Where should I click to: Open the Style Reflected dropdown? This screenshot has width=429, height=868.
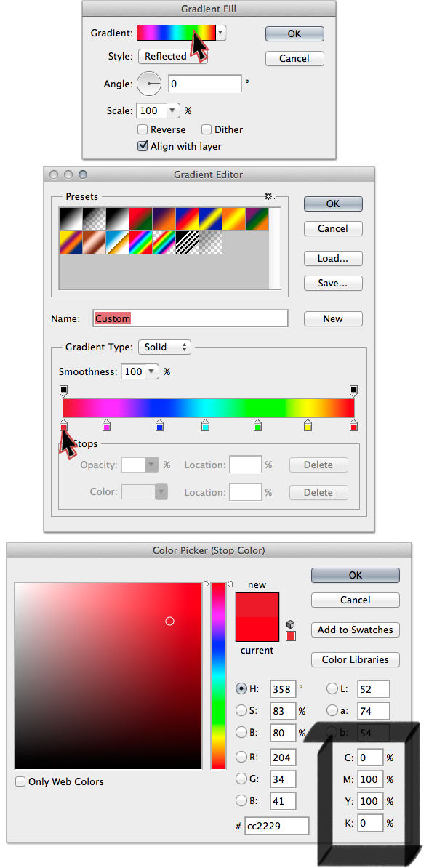tap(173, 57)
